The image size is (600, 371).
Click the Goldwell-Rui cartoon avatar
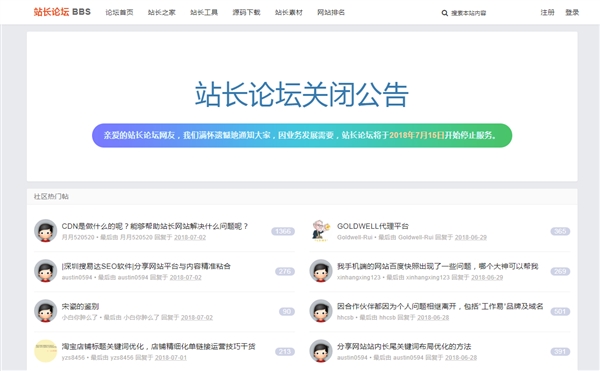pos(321,231)
